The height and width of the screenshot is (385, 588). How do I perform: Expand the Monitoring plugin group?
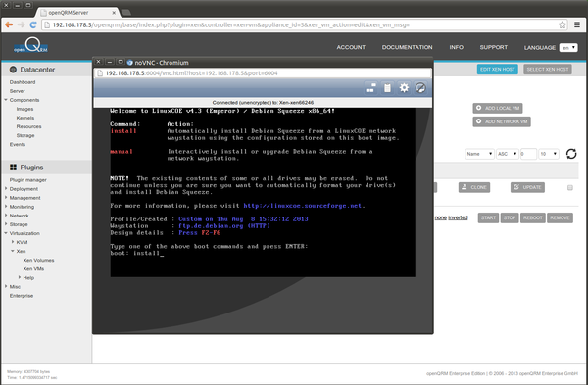tap(6, 207)
